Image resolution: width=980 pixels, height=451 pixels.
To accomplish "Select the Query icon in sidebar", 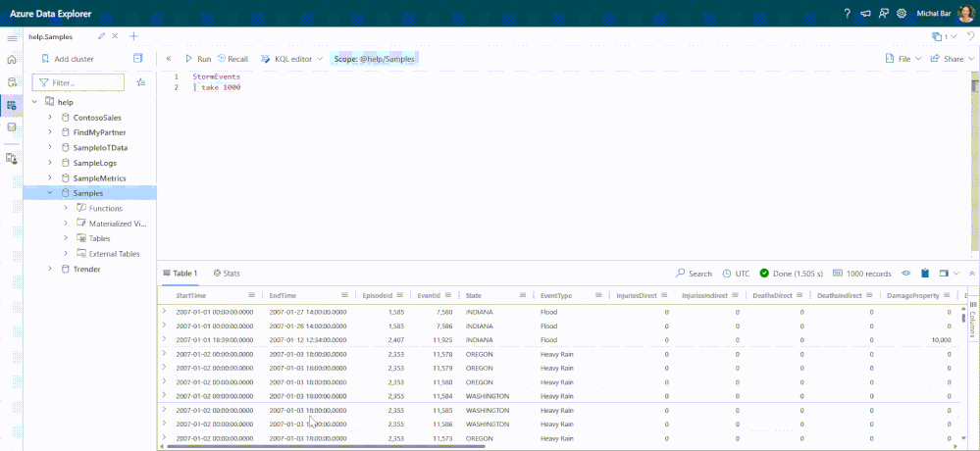I will point(11,105).
